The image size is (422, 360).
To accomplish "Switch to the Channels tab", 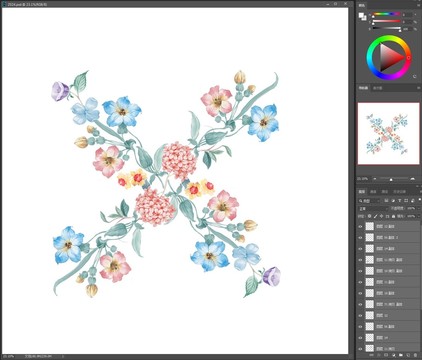I will pyautogui.click(x=373, y=192).
